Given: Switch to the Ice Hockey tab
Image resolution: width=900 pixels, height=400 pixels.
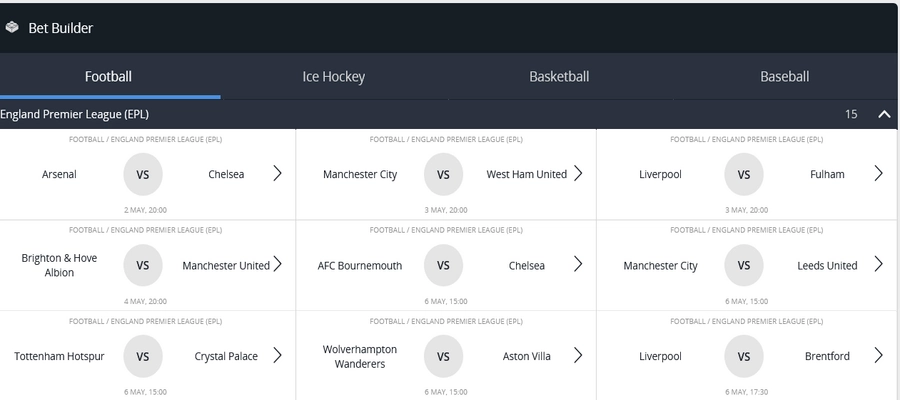Looking at the screenshot, I should coord(333,76).
